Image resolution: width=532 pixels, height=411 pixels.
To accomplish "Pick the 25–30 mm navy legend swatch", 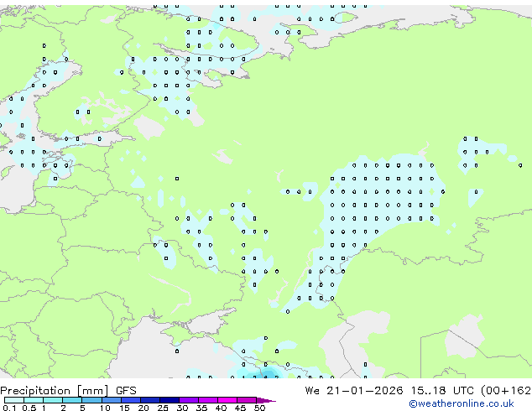I will (170, 400).
